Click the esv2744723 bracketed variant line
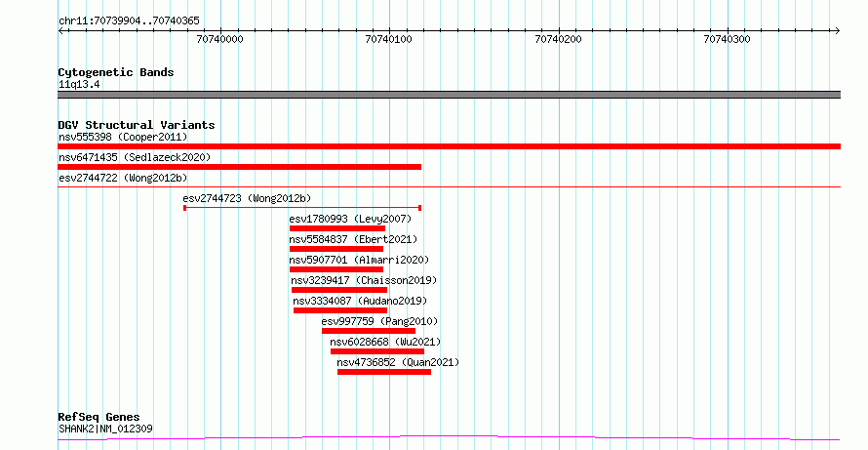Image resolution: width=868 pixels, height=450 pixels. (302, 208)
